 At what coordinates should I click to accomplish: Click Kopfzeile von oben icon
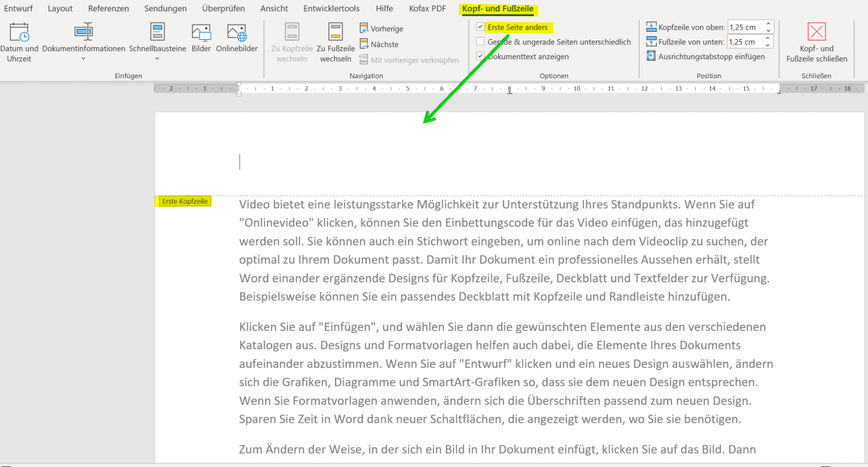click(651, 28)
